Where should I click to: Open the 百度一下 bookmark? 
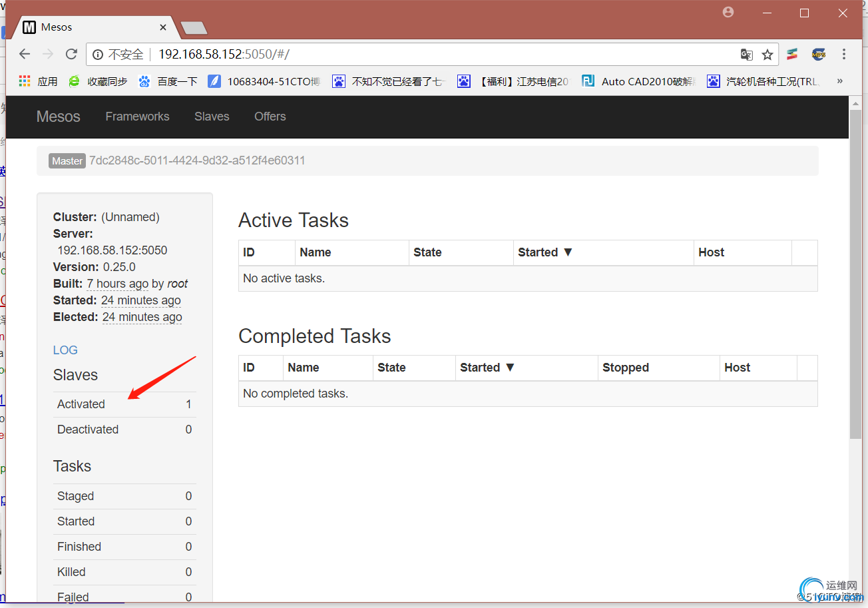point(168,81)
